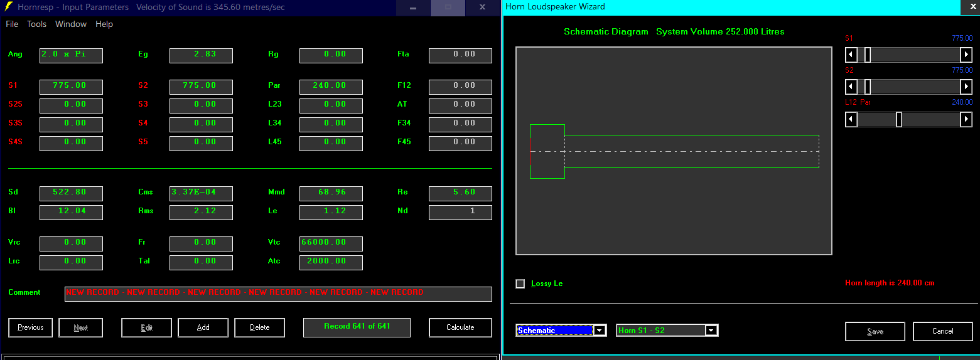The height and width of the screenshot is (360, 980).
Task: Click the Vtc field showing 66000.00
Action: (331, 243)
